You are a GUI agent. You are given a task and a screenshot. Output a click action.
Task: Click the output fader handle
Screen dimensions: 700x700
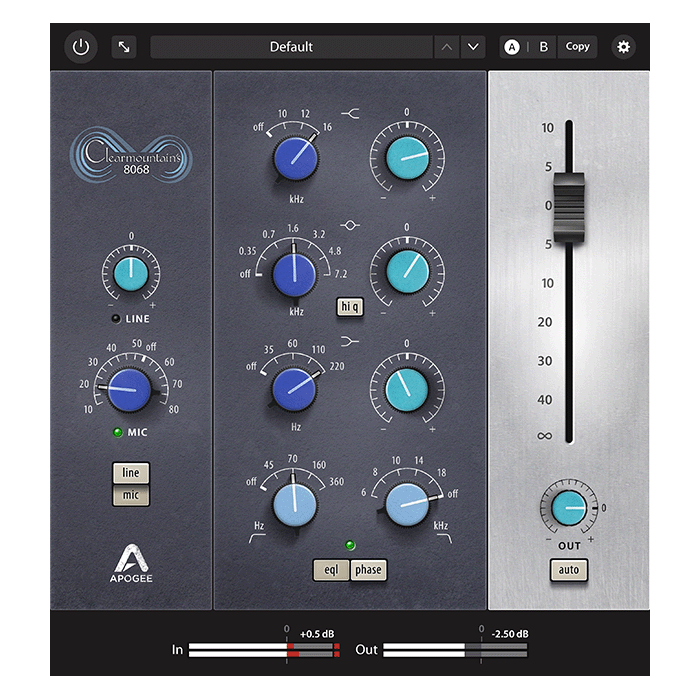click(x=569, y=207)
